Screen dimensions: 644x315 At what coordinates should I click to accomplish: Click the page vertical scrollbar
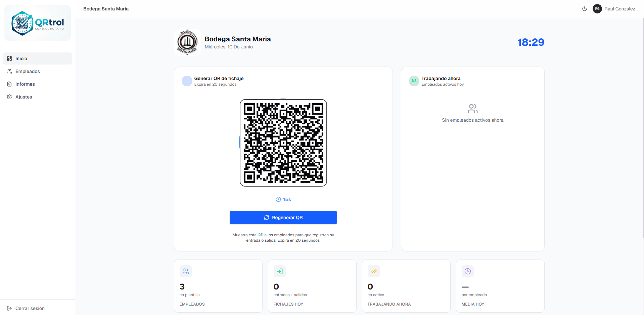[x=643, y=128]
